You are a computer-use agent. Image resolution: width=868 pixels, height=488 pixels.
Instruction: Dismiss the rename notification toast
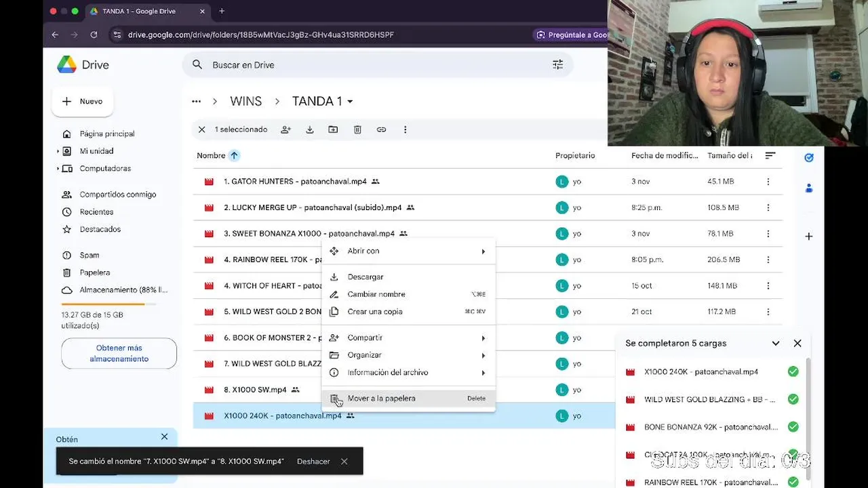344,462
